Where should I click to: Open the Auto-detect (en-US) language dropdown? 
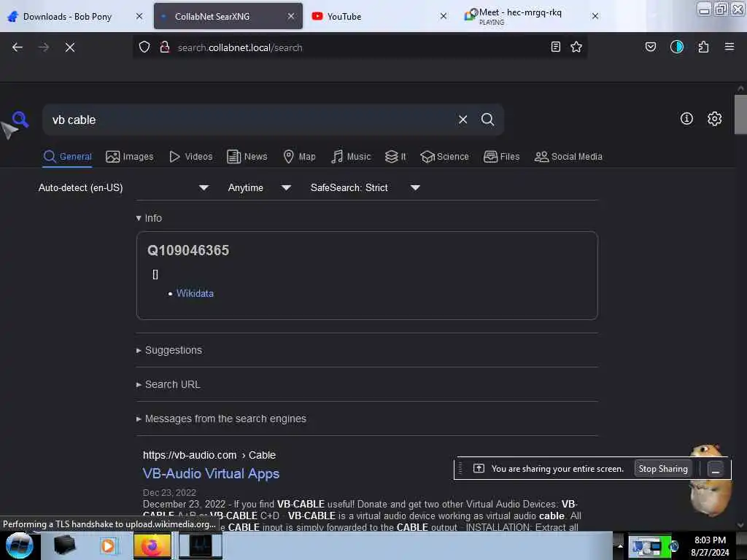(x=123, y=187)
